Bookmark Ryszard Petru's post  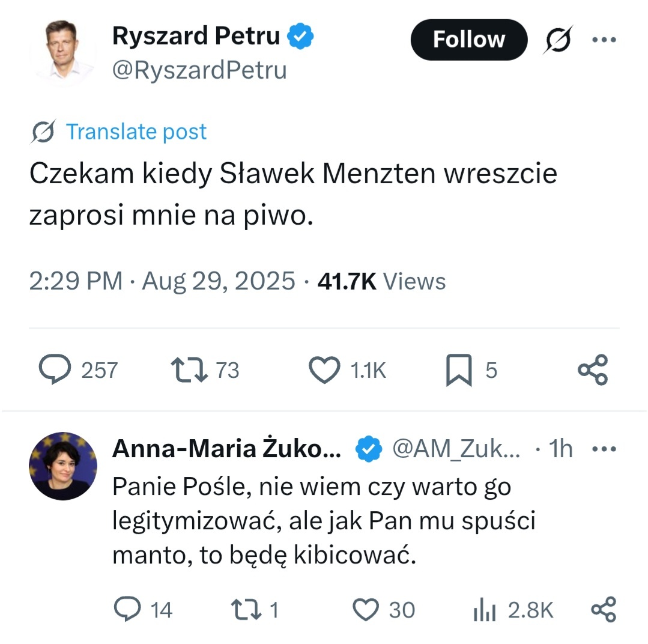pos(459,370)
